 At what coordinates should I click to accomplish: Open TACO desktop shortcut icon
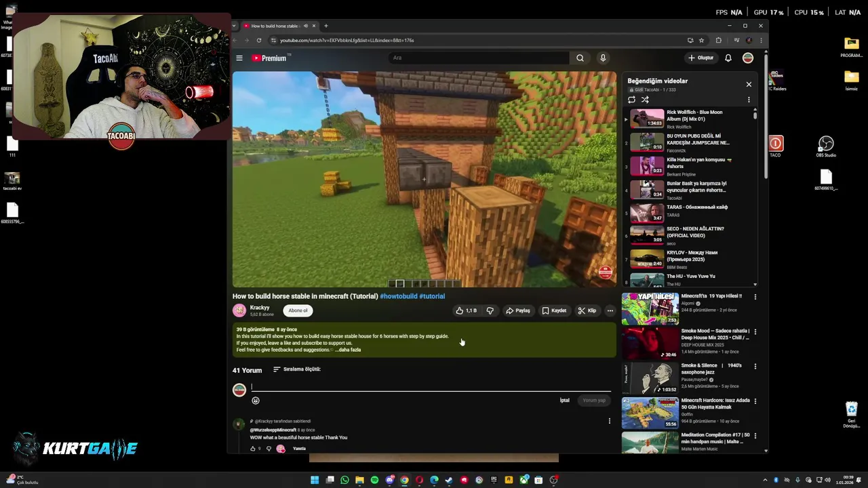776,146
